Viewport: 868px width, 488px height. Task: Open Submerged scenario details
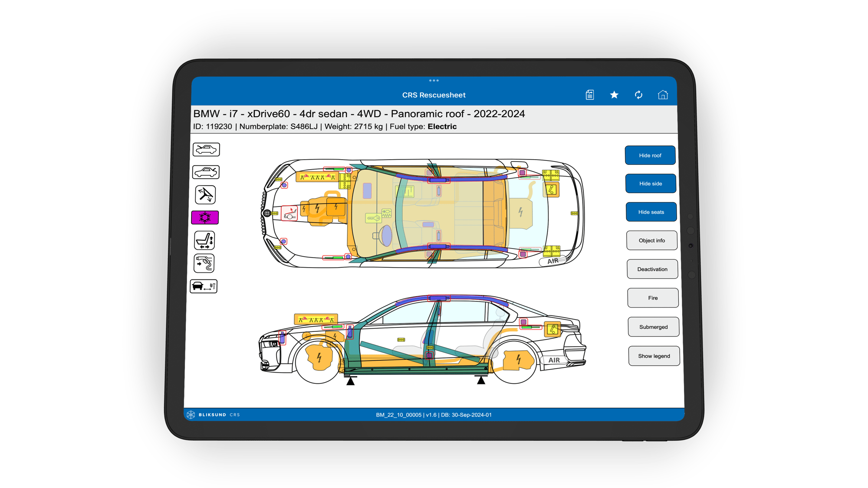(x=651, y=327)
